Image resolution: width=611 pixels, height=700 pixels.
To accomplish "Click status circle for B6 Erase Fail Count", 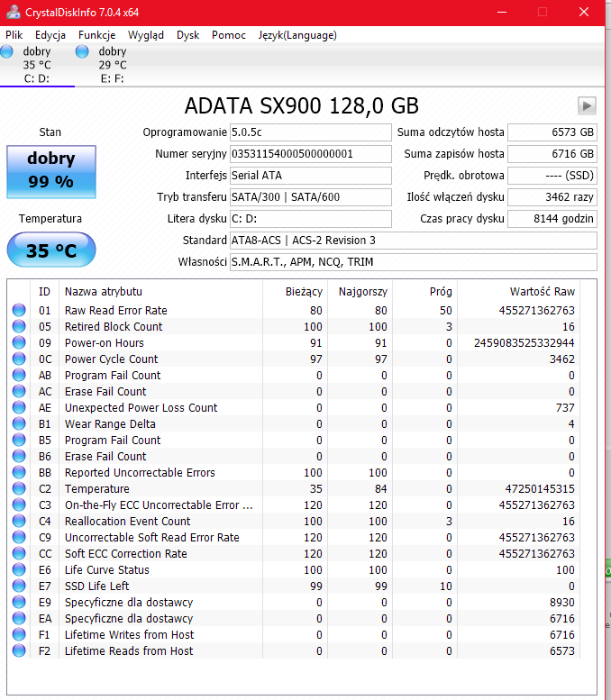I will click(x=19, y=456).
